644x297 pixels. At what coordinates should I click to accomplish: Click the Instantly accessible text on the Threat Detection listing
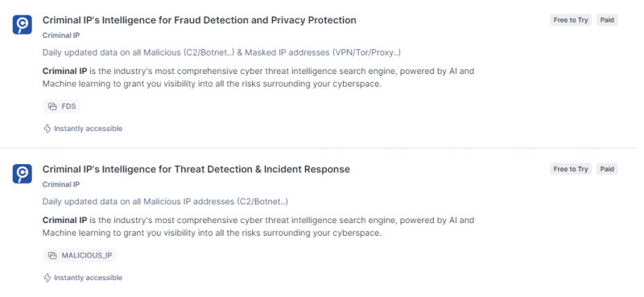coord(89,278)
